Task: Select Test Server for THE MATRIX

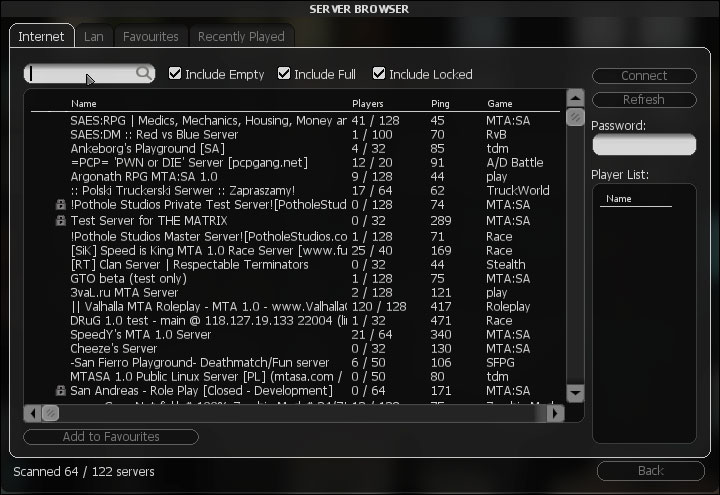Action: [295, 221]
